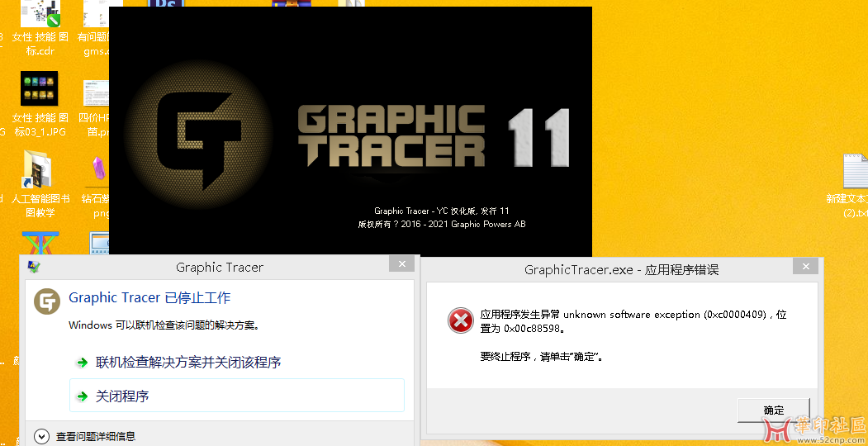The width and height of the screenshot is (868, 446).
Task: Confirm the application error with 确定
Action: pyautogui.click(x=773, y=410)
